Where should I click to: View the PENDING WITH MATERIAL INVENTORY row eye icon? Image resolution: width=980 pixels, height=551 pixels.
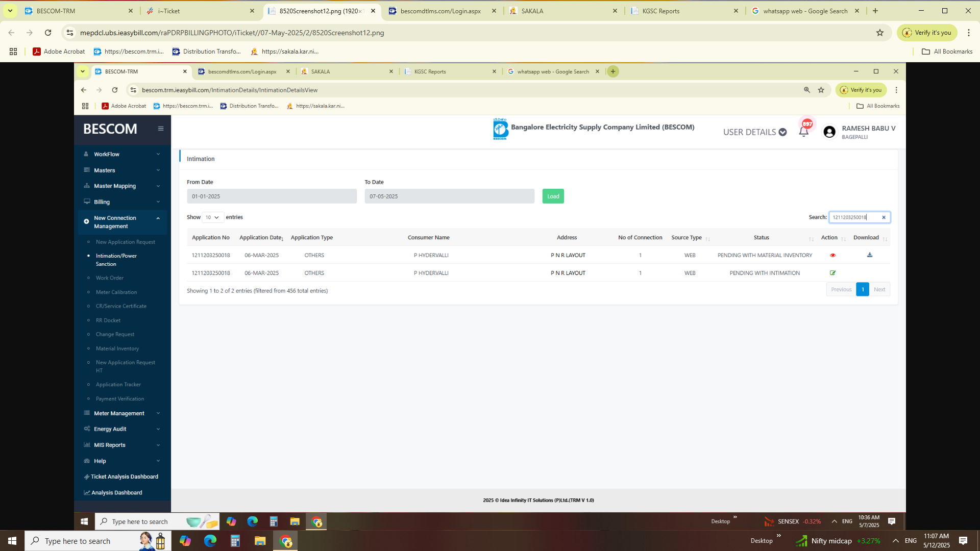[832, 255]
